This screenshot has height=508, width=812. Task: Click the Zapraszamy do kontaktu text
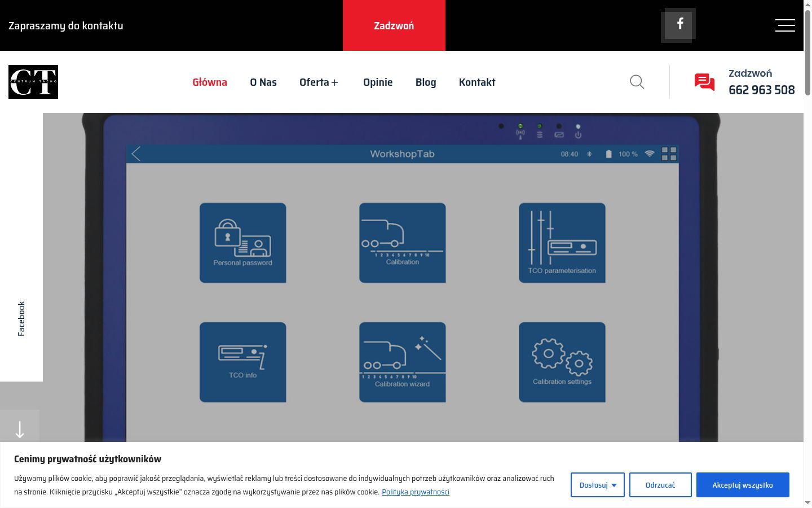tap(66, 25)
